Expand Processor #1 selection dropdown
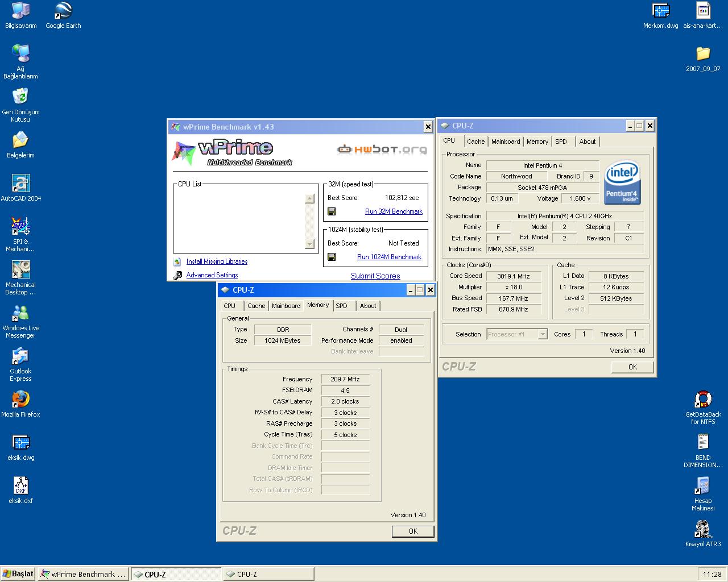The width and height of the screenshot is (728, 582). click(x=543, y=334)
